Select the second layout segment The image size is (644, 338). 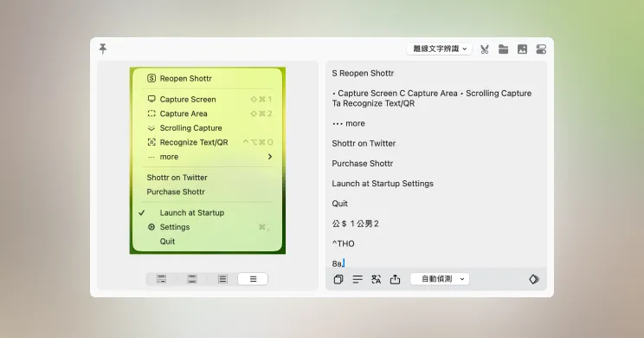click(x=192, y=279)
